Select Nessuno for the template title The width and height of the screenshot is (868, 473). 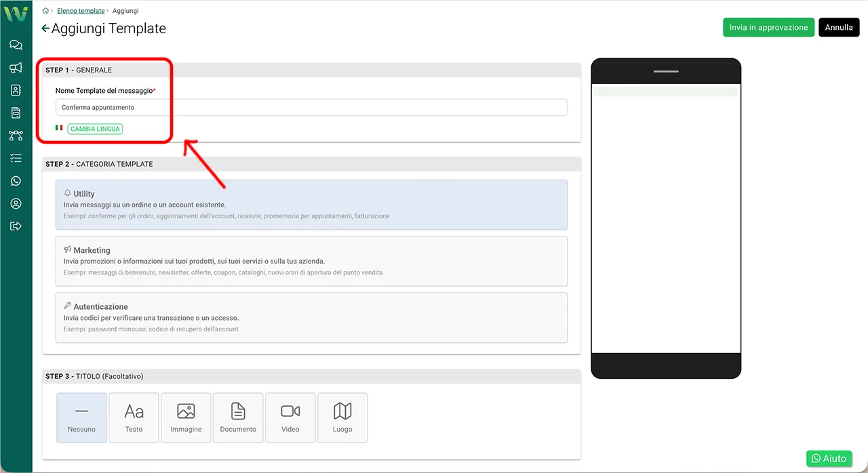(81, 417)
